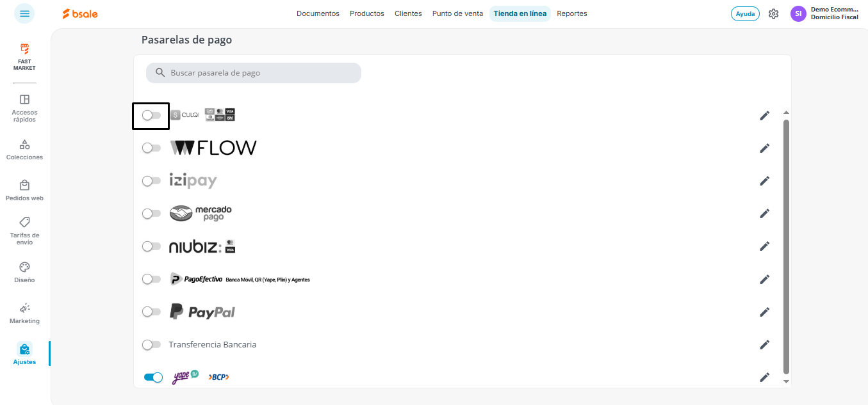Open the Reportes menu
This screenshot has width=868, height=405.
[572, 13]
